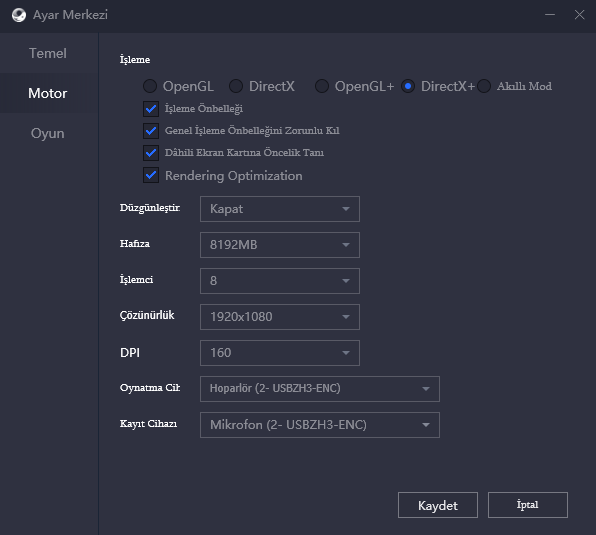The image size is (596, 535).
Task: Click the Kayıt Cihazı label
Action: coord(148,424)
